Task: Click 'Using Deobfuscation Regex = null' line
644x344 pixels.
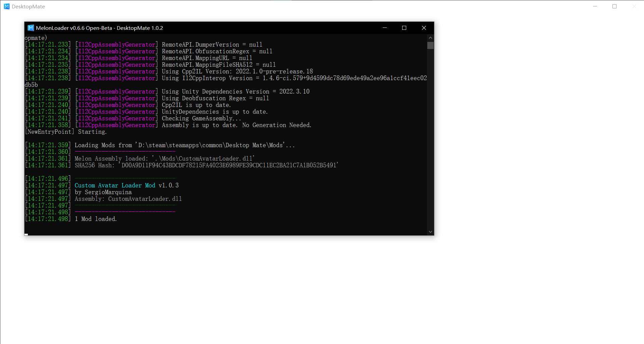Action: coord(215,98)
